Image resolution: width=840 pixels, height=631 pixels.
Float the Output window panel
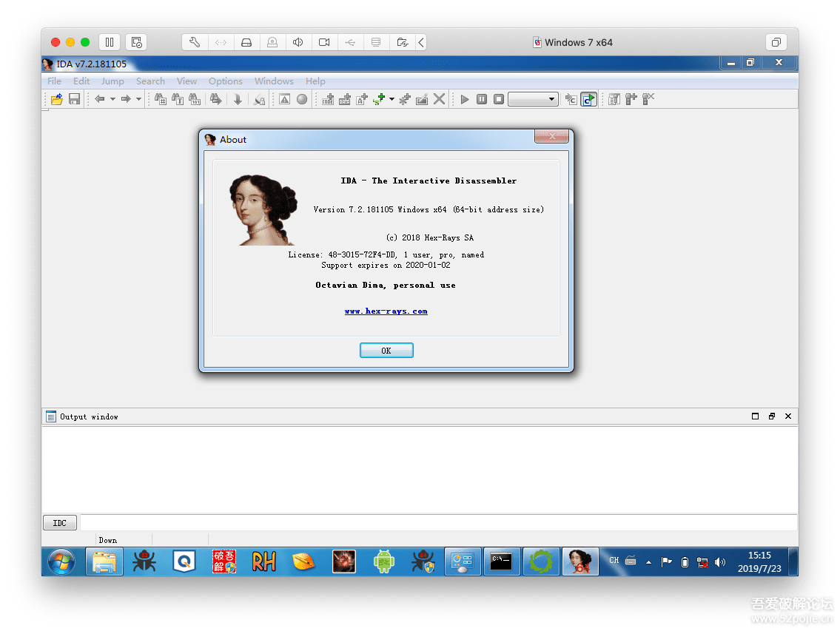point(772,416)
